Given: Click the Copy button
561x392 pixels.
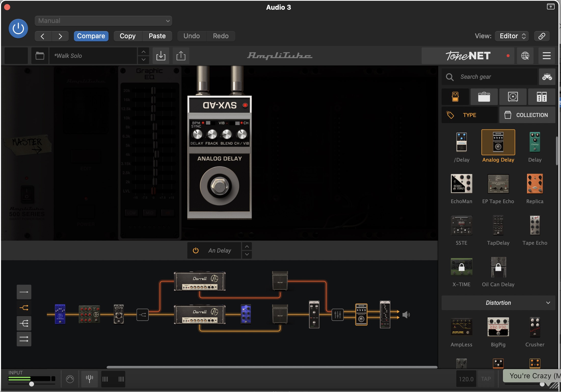Looking at the screenshot, I should (x=128, y=36).
